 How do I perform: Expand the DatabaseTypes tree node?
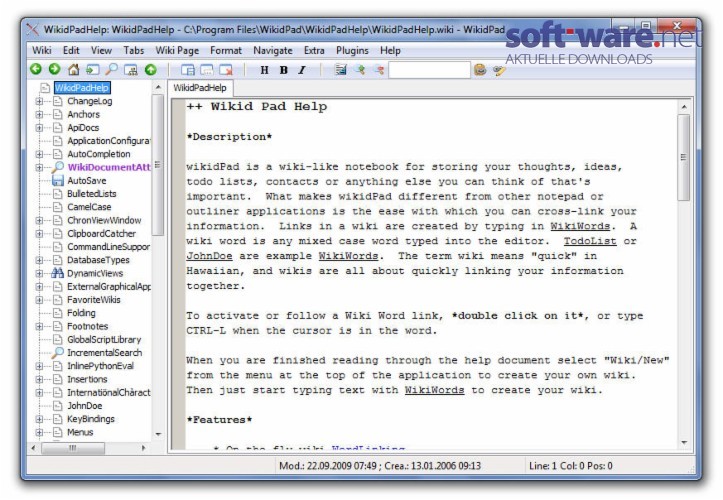tap(40, 260)
